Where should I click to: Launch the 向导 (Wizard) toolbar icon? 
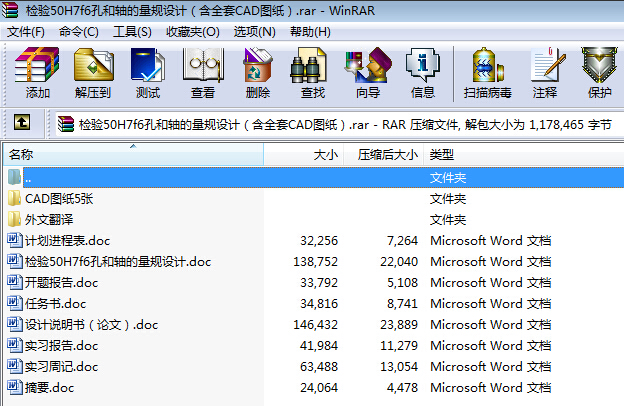[368, 65]
